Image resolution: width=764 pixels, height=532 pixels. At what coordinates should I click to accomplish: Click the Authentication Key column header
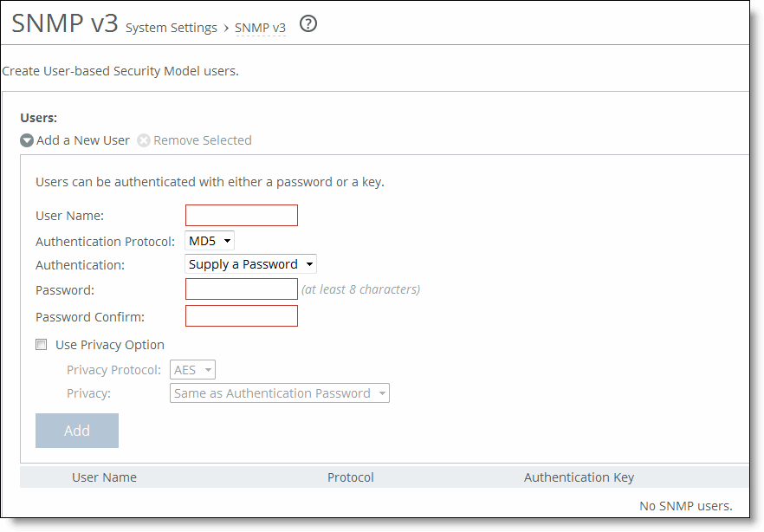(579, 477)
